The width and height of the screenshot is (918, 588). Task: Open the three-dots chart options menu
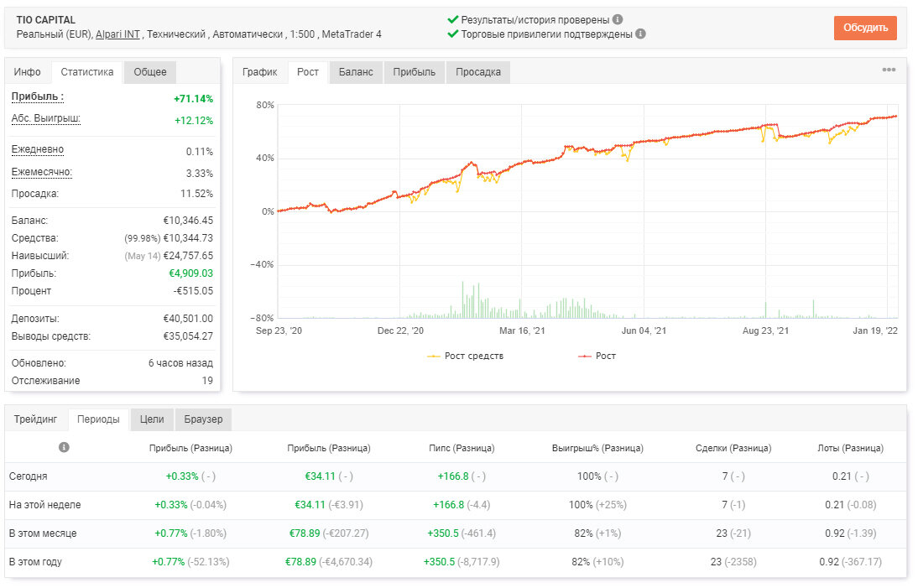coord(889,70)
